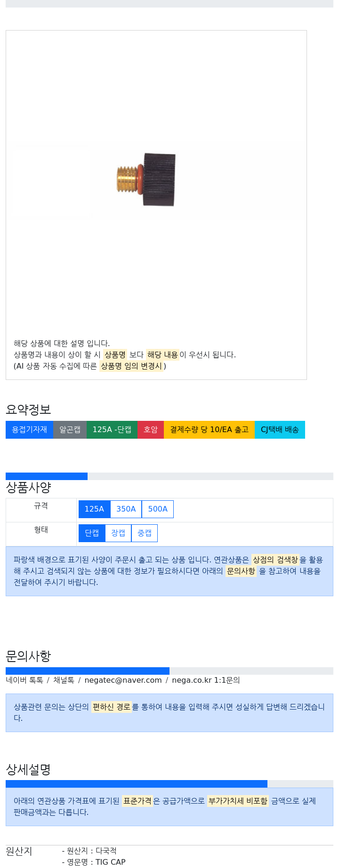Choose the 장캡 shape option
Screen dimensions: 339x868
pyautogui.click(x=118, y=533)
